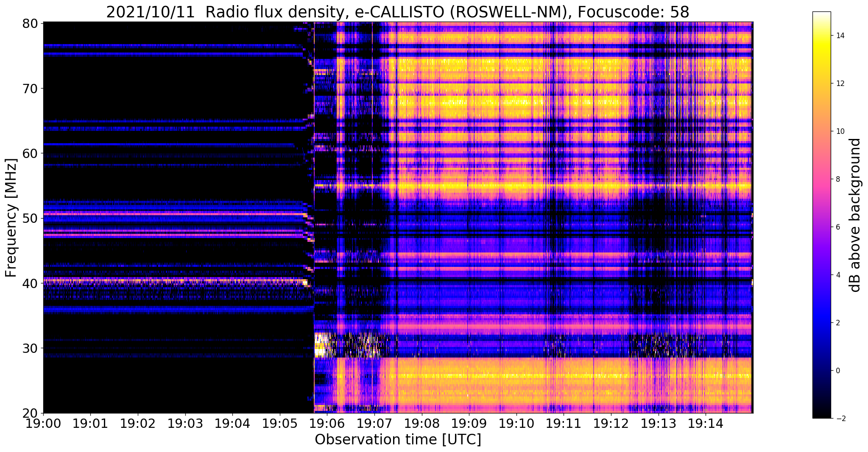Click the 19:13 time tick label
This screenshot has width=868, height=452.
pyautogui.click(x=658, y=424)
